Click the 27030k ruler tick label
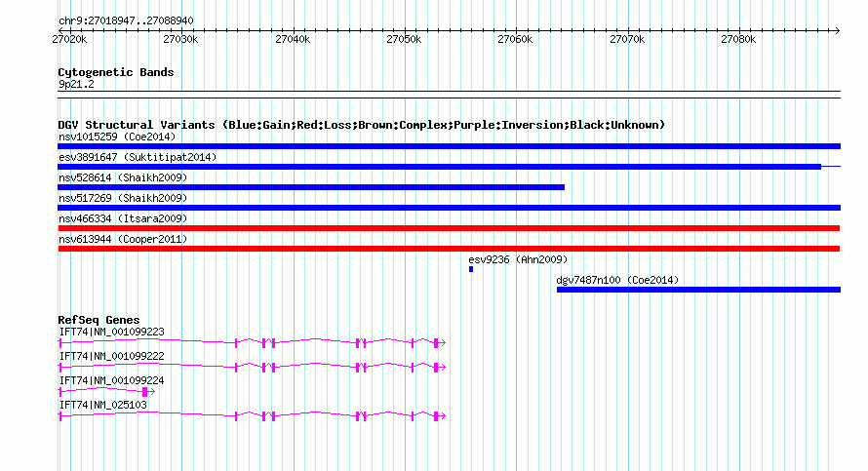868x471 pixels. point(180,39)
